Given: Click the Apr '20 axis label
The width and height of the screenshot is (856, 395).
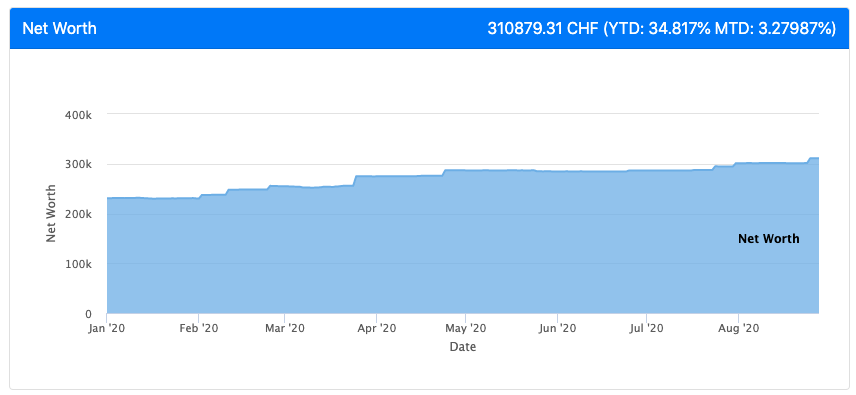Looking at the screenshot, I should tap(376, 328).
